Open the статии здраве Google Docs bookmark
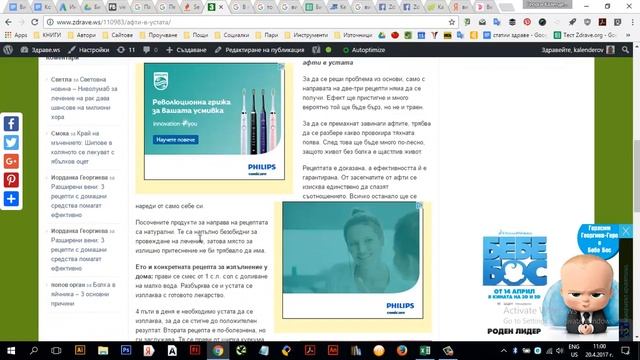Screen dimensions: 640x360 tap(515, 36)
